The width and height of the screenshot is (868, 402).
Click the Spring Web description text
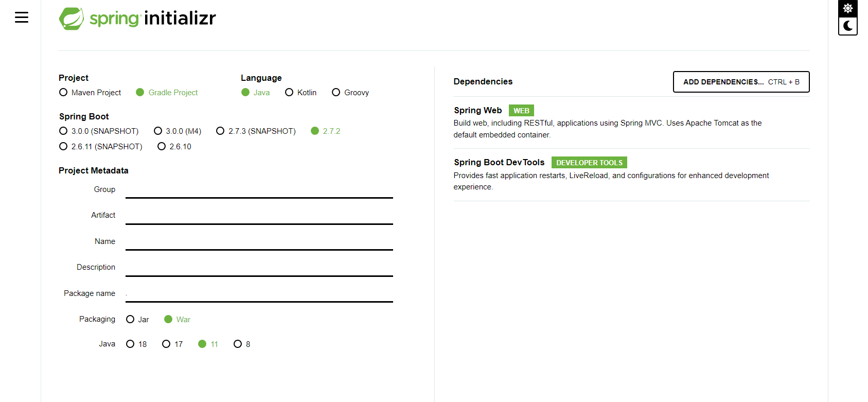608,129
